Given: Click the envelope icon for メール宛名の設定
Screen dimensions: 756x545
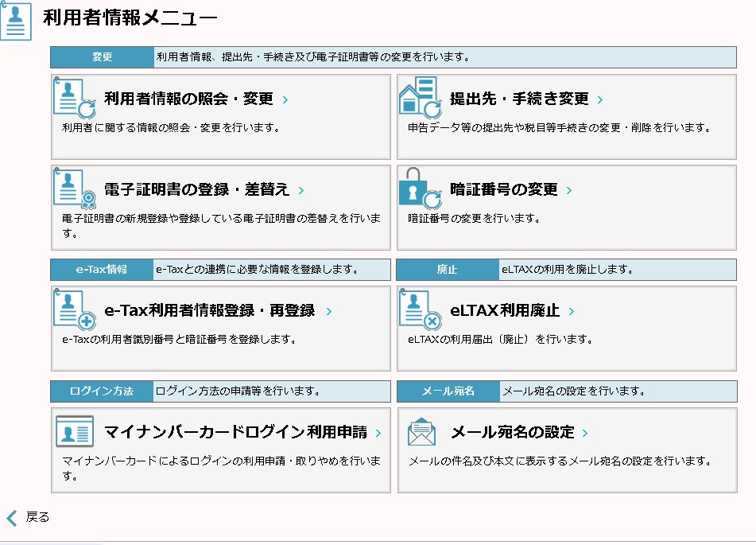Looking at the screenshot, I should pyautogui.click(x=421, y=432).
